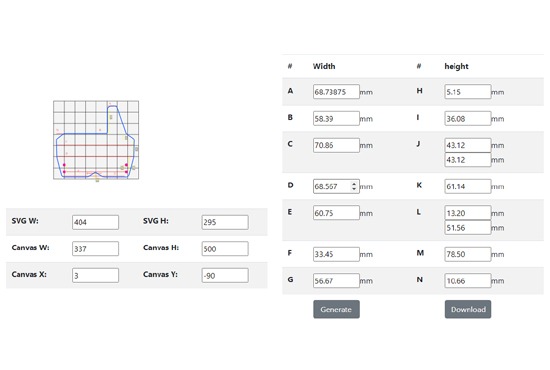550x370 pixels.
Task: Click the second height J input field
Action: coord(468,160)
